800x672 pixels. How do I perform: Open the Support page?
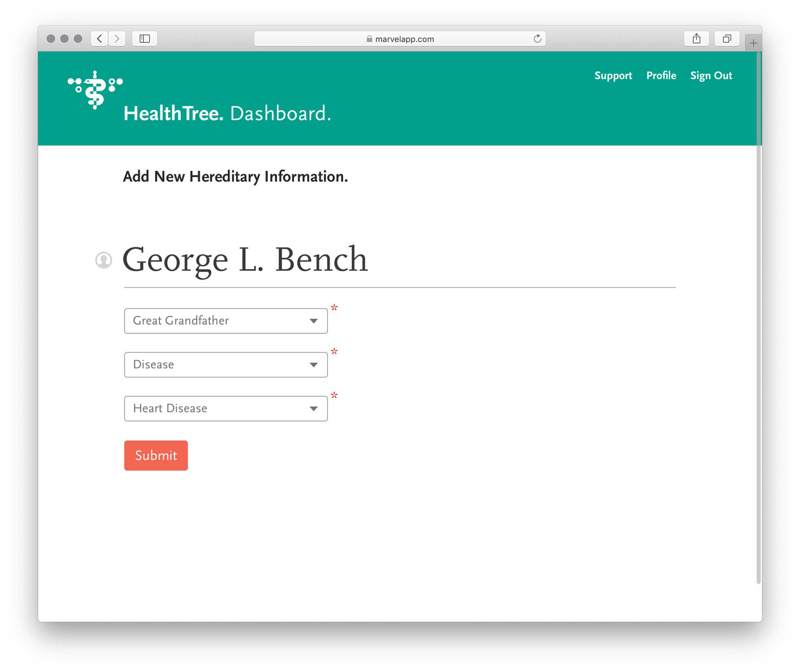coord(613,76)
